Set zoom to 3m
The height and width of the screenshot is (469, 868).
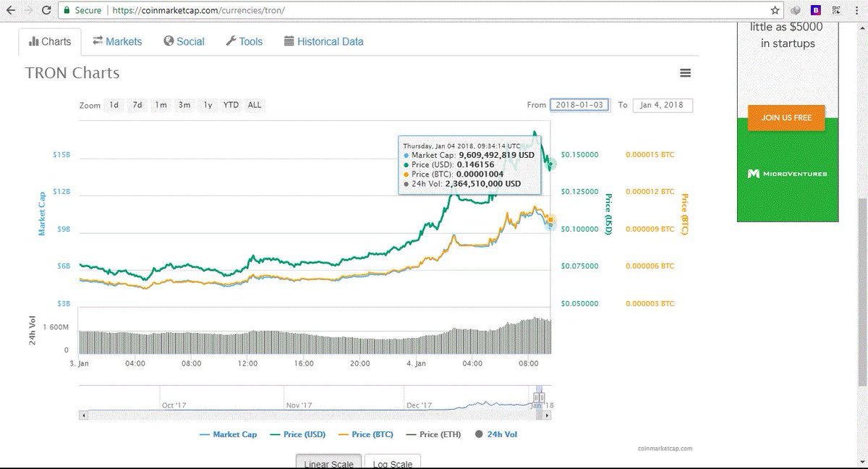pos(184,105)
